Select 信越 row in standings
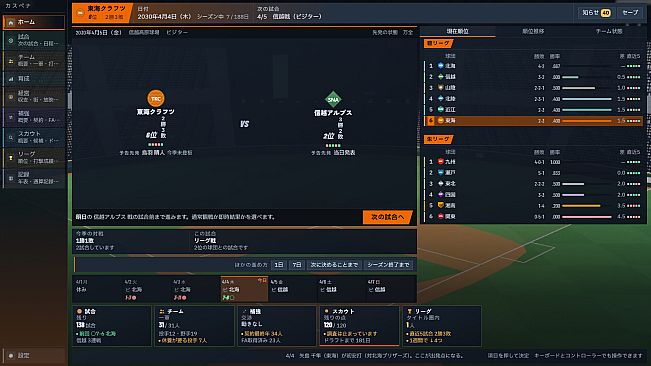This screenshot has width=651, height=366. click(x=534, y=77)
